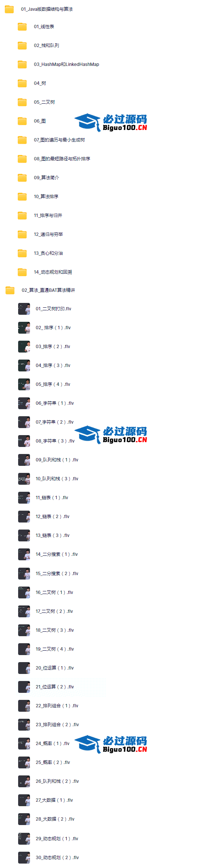This screenshot has width=222, height=868.
Task: Click the 03_HashMap和LinkedHashMap folder icon
Action: click(x=22, y=64)
